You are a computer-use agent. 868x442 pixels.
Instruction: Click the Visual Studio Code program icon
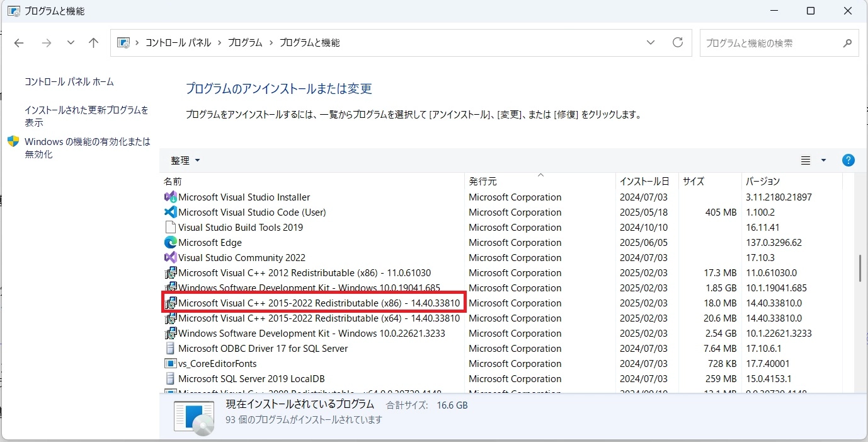click(170, 212)
